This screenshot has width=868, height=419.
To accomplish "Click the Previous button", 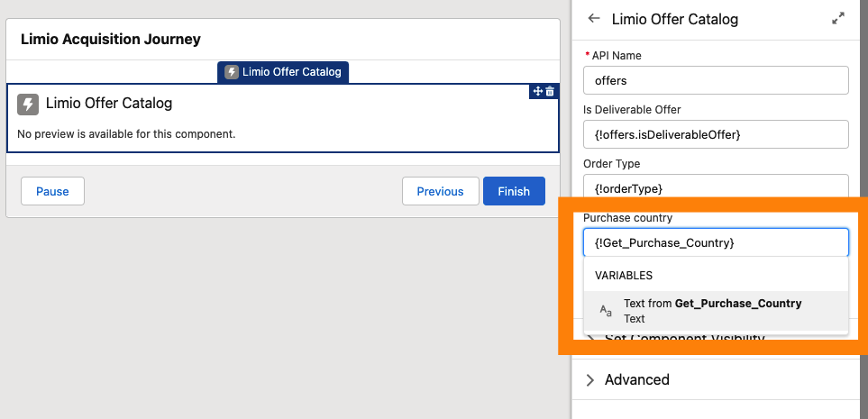I will [440, 191].
